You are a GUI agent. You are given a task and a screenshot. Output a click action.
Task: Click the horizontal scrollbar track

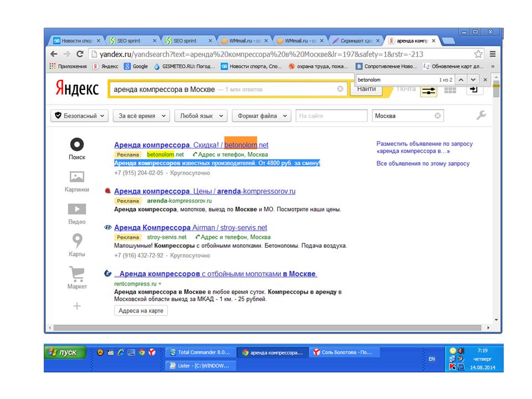267,328
